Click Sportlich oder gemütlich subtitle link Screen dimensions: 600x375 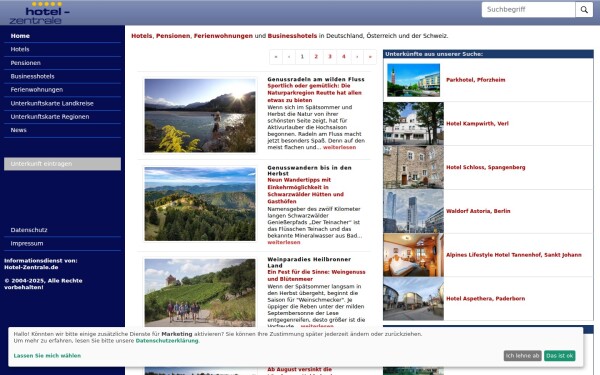314,93
